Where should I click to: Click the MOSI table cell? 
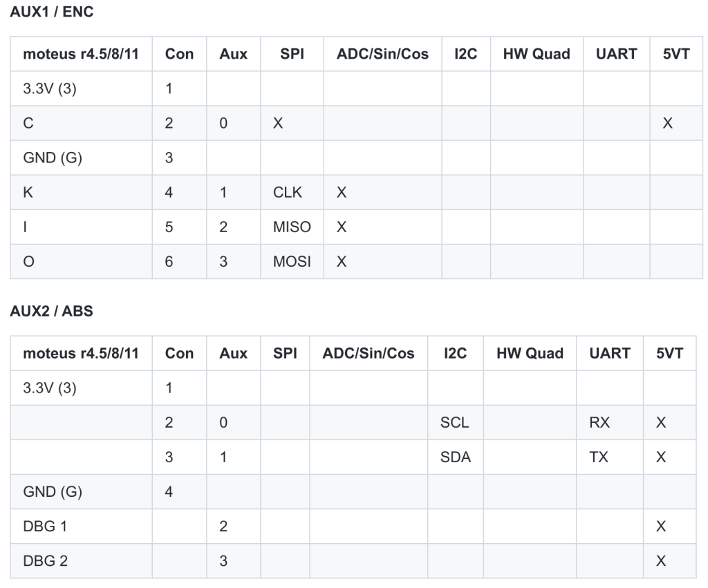pos(292,261)
